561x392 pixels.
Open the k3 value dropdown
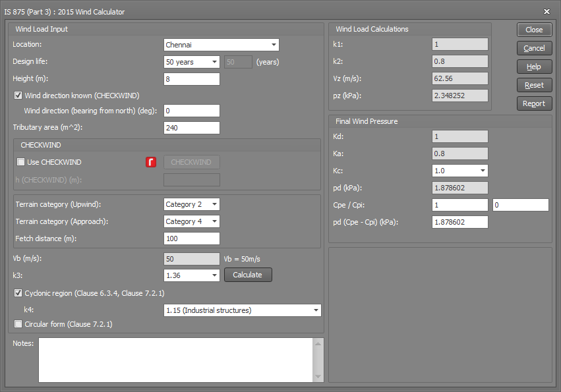pos(192,275)
